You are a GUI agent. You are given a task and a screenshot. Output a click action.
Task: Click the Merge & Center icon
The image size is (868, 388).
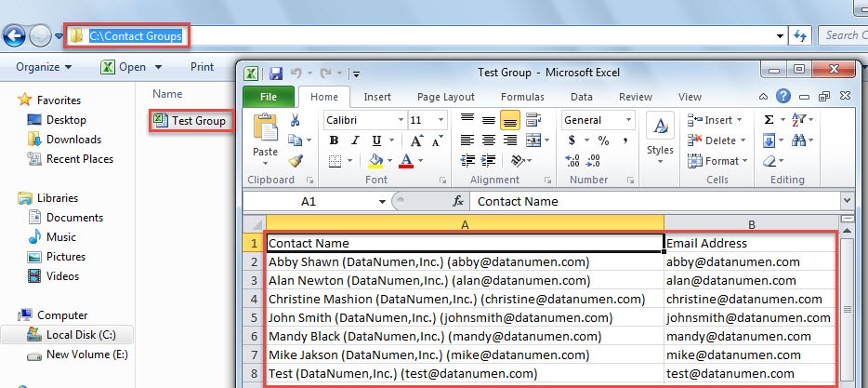[533, 140]
